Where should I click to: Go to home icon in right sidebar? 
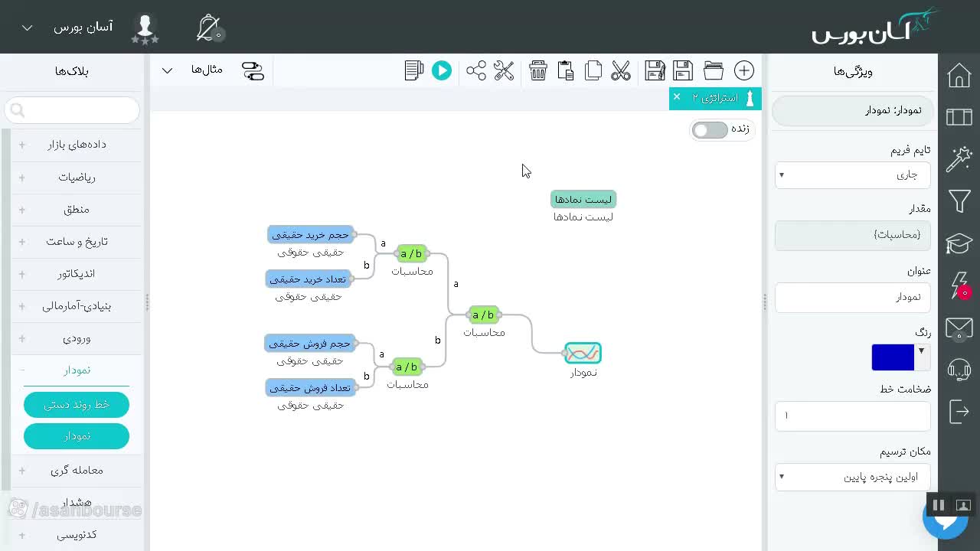959,76
